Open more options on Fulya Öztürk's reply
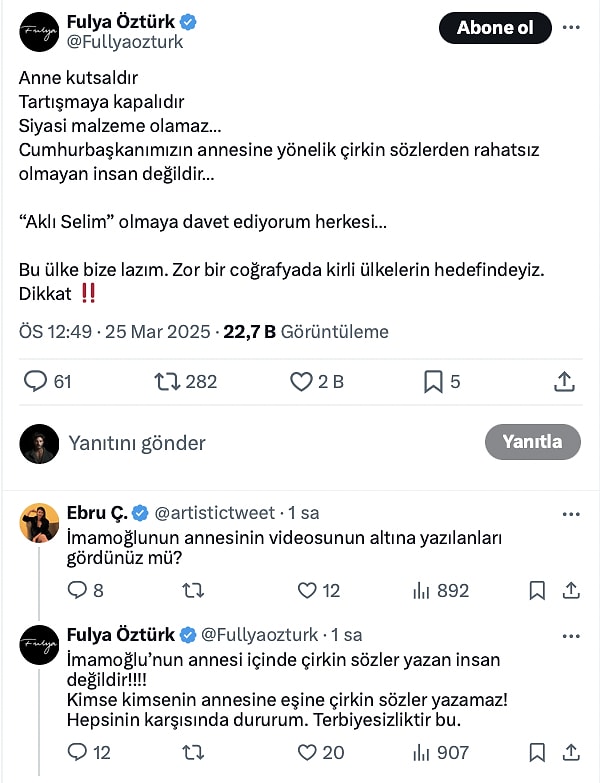Screen dimensions: 600x783 pos(571,635)
